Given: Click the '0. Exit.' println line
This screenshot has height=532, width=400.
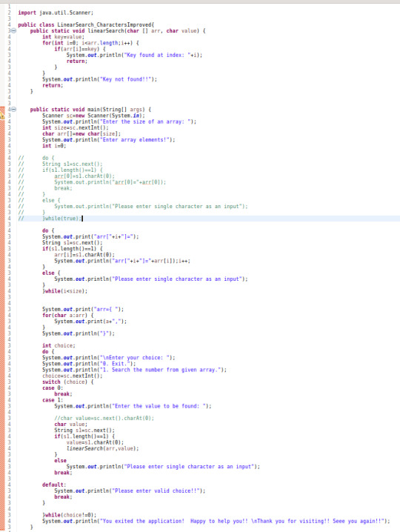Looking at the screenshot, I should coord(89,364).
